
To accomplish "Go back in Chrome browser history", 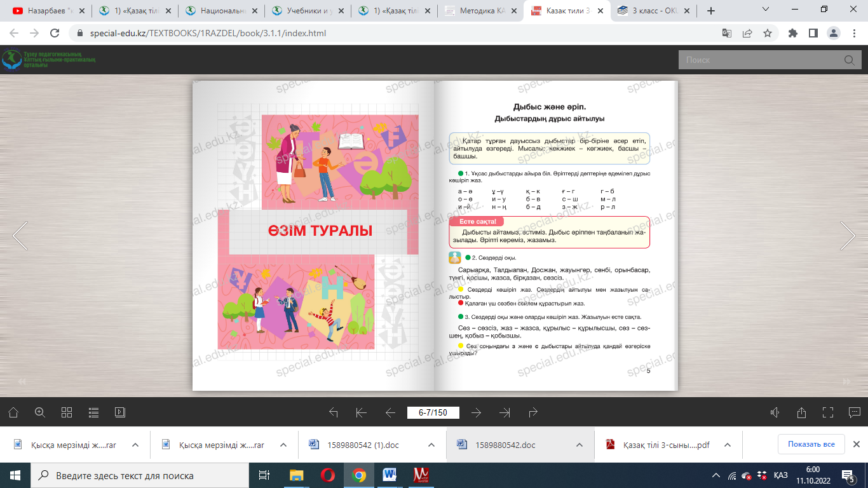I will pyautogui.click(x=14, y=33).
